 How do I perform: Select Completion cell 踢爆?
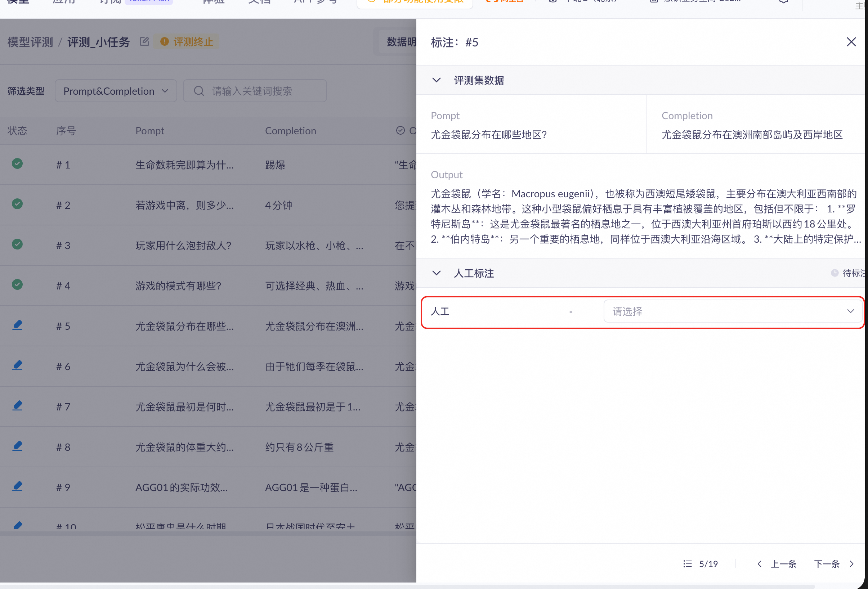[x=275, y=165]
